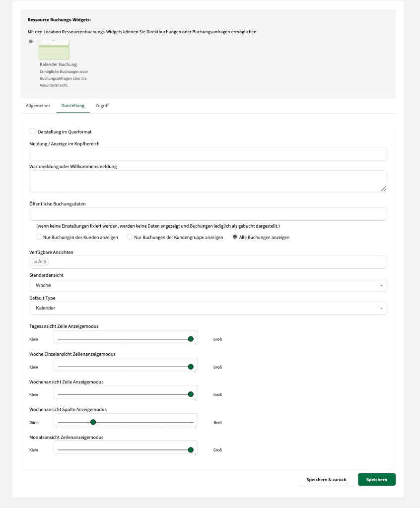
Task: Click the Wochenansicht Spalte Anzeigemodus slider handle
Action: tap(93, 422)
